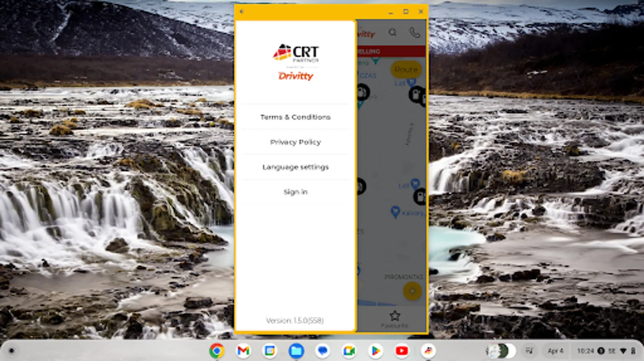Click the fuel station marker below the lower Lidl pin
This screenshot has width=644, height=361.
point(419,197)
